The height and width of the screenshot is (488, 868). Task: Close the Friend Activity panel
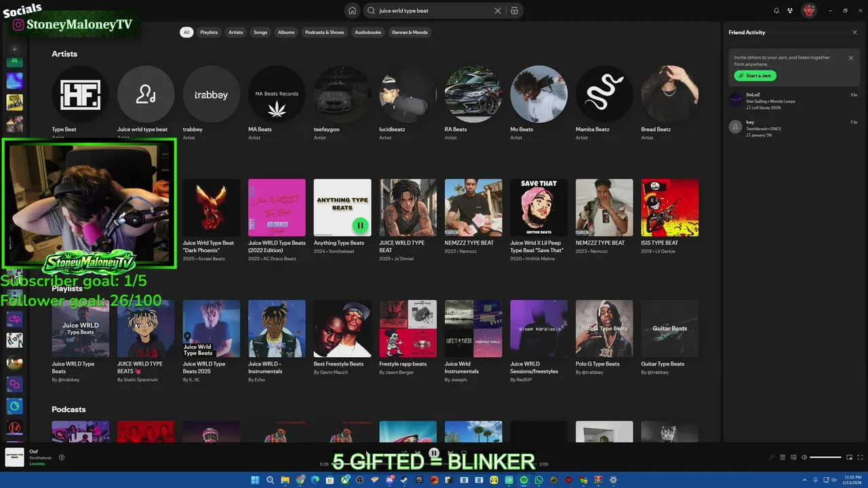point(854,33)
